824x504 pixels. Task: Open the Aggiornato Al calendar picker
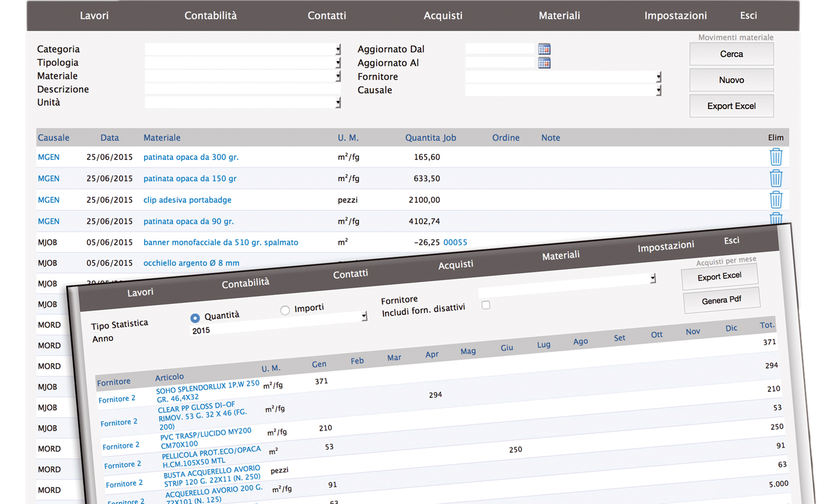click(544, 63)
